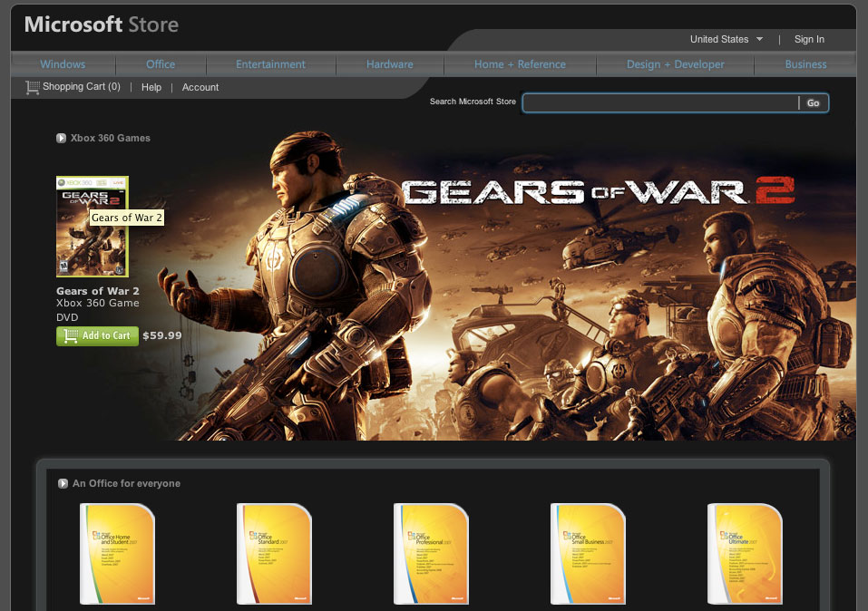Screen dimensions: 868x611
Task: Add Gears of War 2 to cart
Action: 97,336
